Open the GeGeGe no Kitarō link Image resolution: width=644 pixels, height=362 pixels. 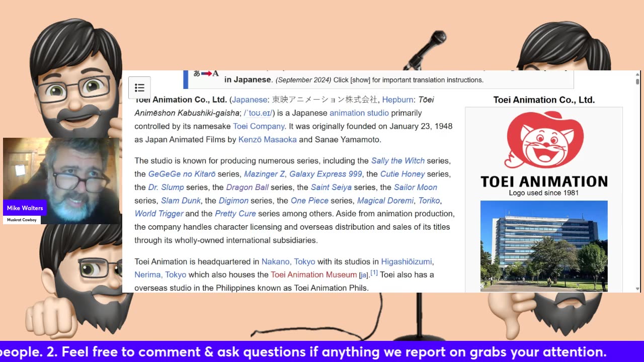pyautogui.click(x=182, y=174)
